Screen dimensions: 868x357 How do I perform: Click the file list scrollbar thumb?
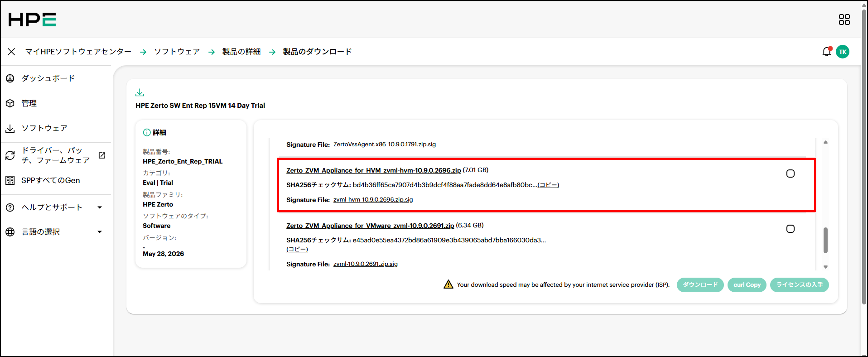point(825,240)
